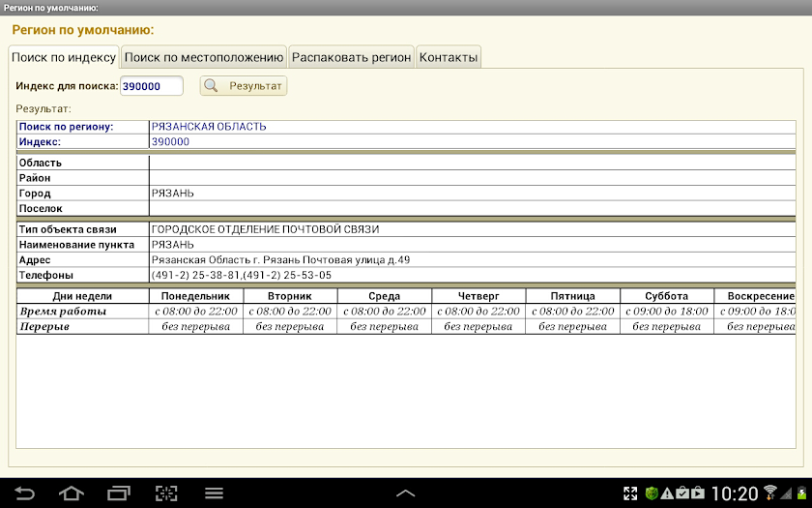812x508 pixels.
Task: Click the Результат search button
Action: 244,86
